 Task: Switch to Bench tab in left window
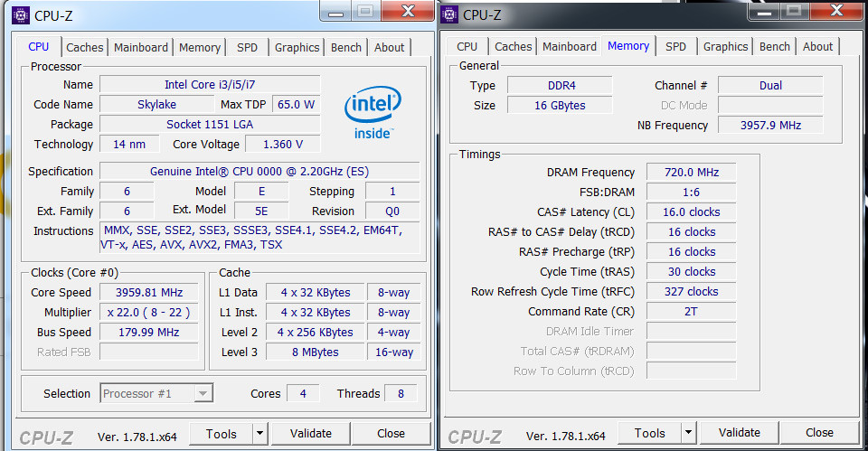pos(346,48)
